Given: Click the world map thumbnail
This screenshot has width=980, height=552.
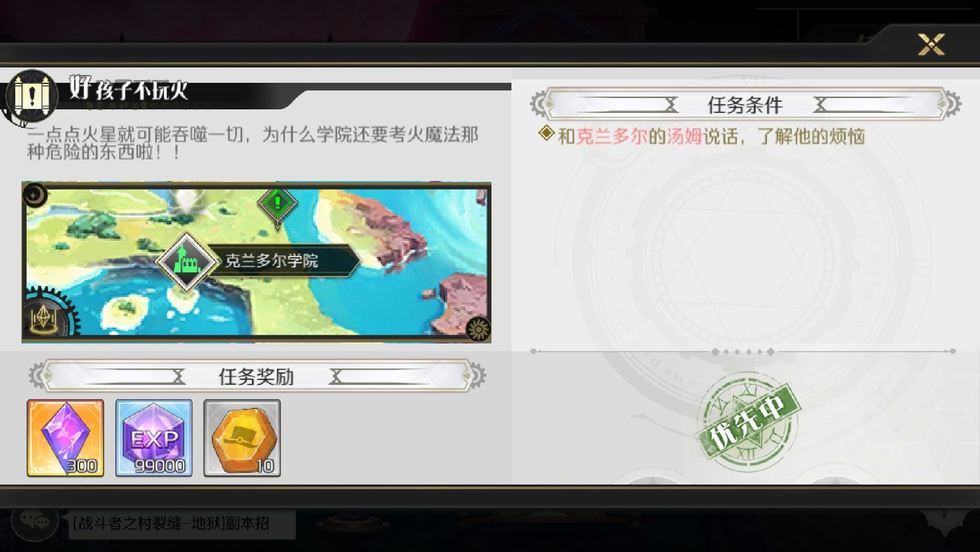Looking at the screenshot, I should click(x=256, y=262).
